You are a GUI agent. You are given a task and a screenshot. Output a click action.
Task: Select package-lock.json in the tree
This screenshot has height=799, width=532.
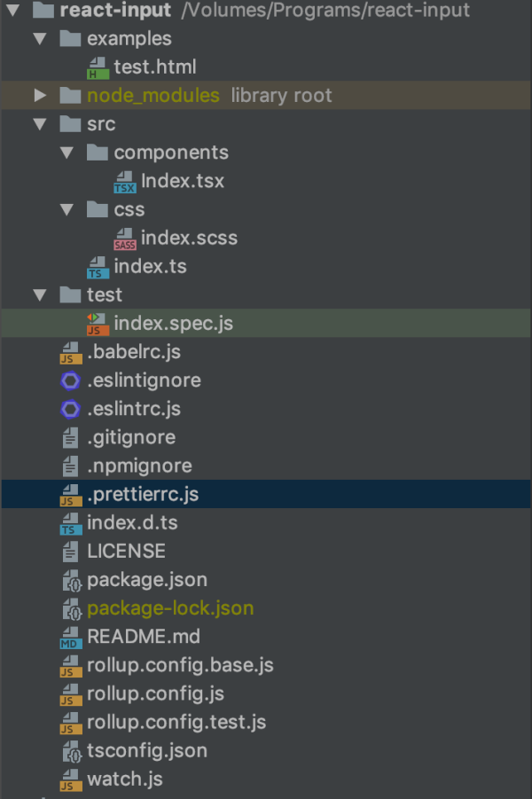tap(170, 608)
